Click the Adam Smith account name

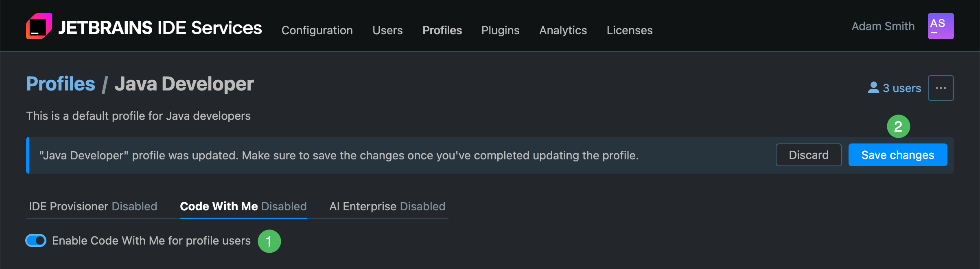[x=883, y=26]
